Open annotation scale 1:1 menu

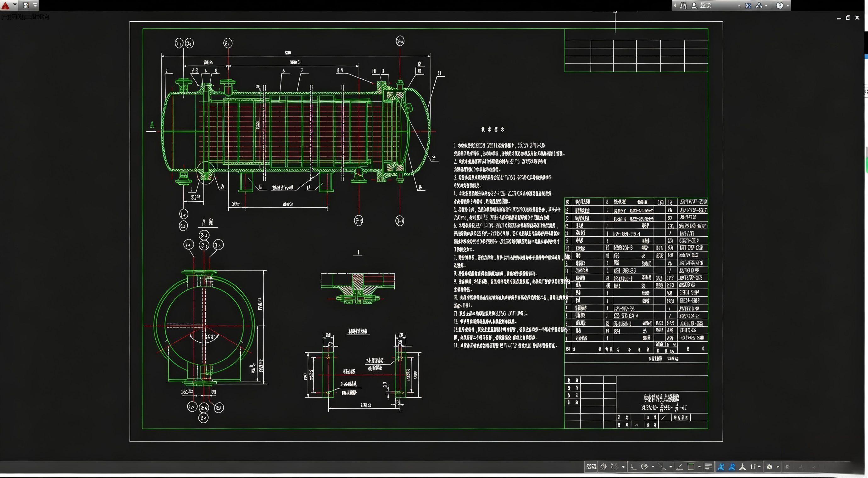(x=755, y=467)
